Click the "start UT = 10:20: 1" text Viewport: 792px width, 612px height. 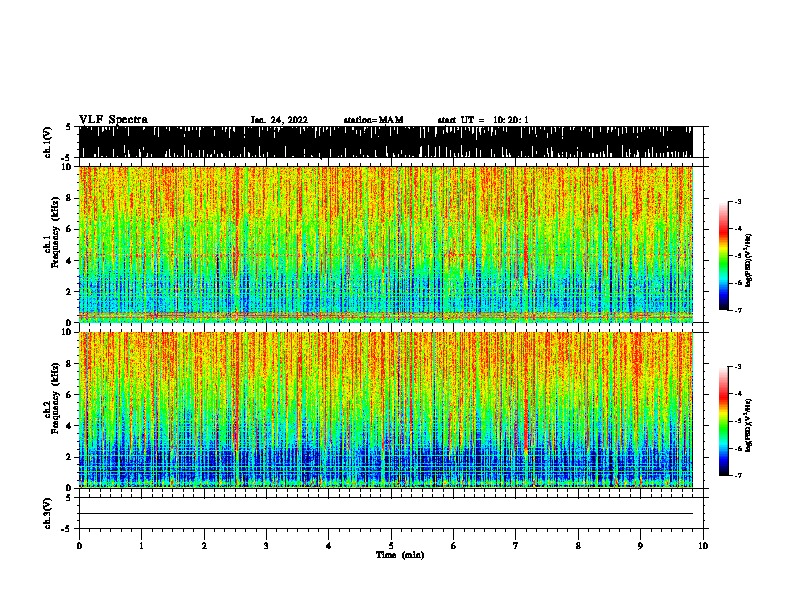pos(483,120)
